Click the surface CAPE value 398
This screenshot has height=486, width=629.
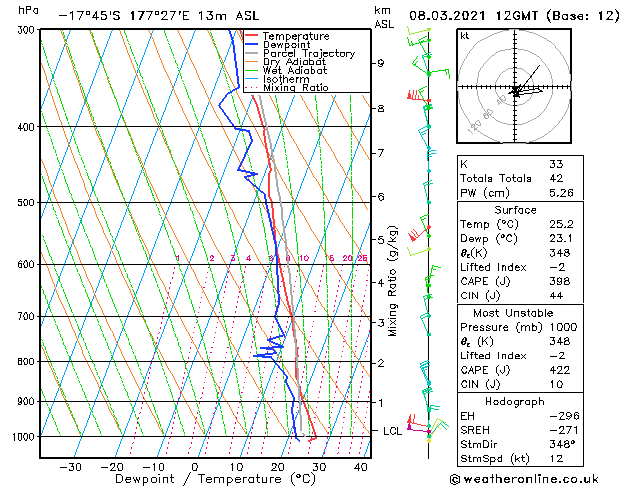560,281
